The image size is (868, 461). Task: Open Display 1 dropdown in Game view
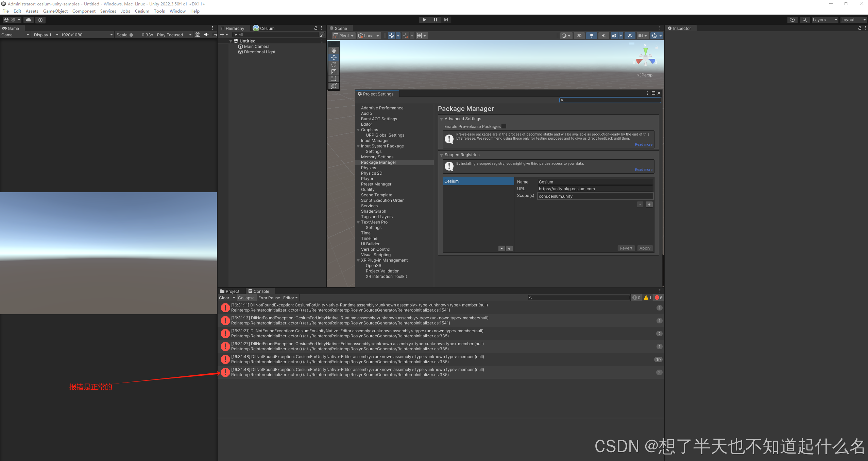point(46,35)
